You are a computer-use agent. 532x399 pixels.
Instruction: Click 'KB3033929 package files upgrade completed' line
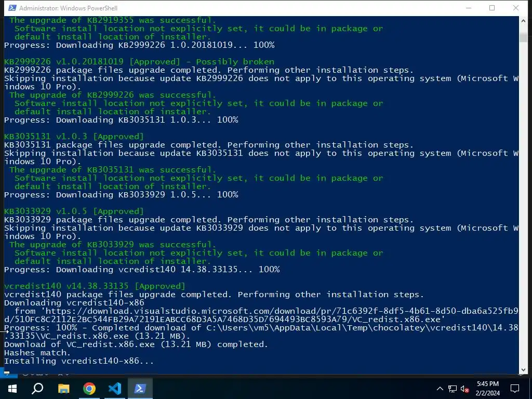pos(209,220)
